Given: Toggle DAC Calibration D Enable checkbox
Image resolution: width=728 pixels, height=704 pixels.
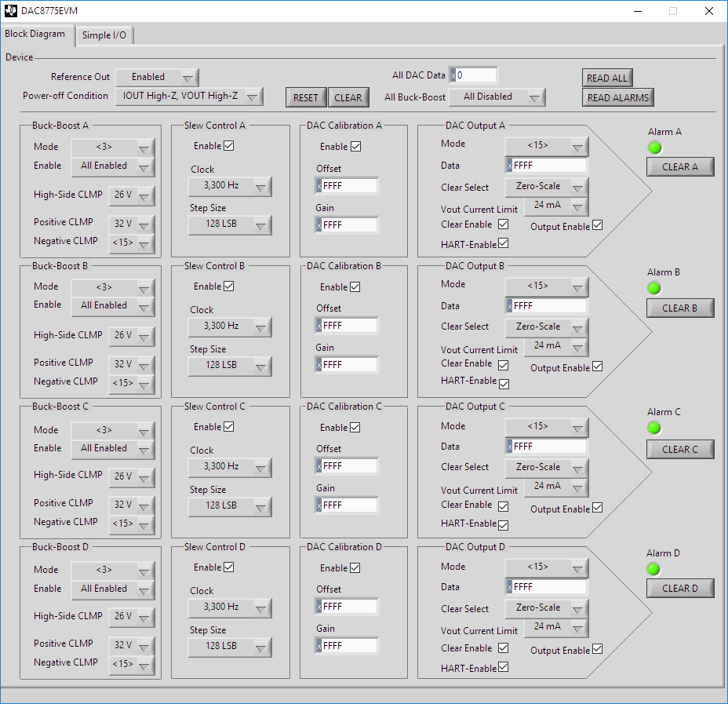Looking at the screenshot, I should 355,568.
